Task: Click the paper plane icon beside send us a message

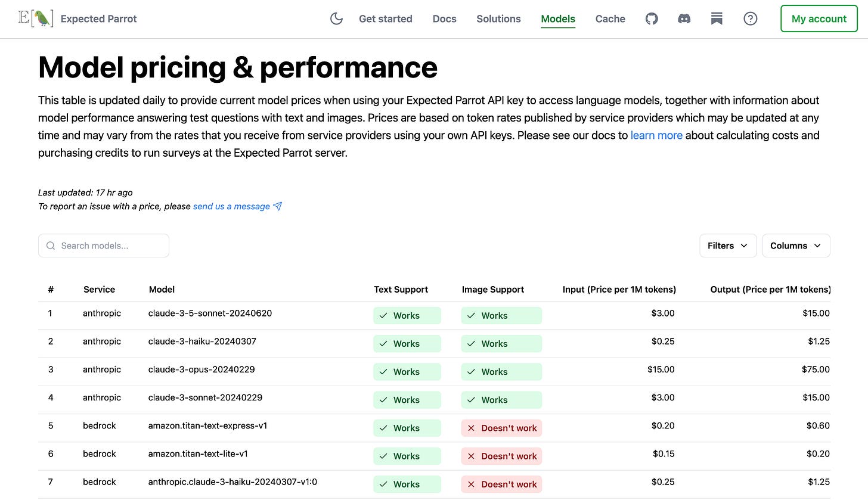Action: pos(277,206)
